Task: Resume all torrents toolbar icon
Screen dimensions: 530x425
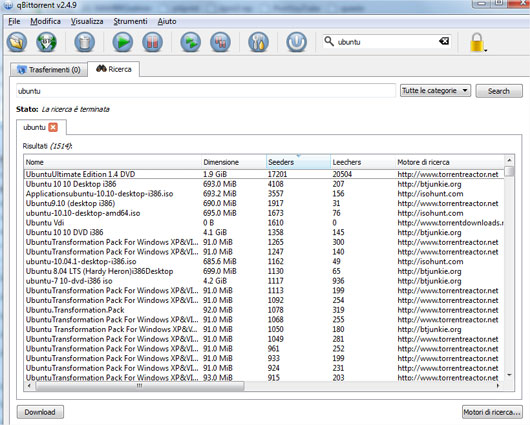Action: pyautogui.click(x=191, y=42)
